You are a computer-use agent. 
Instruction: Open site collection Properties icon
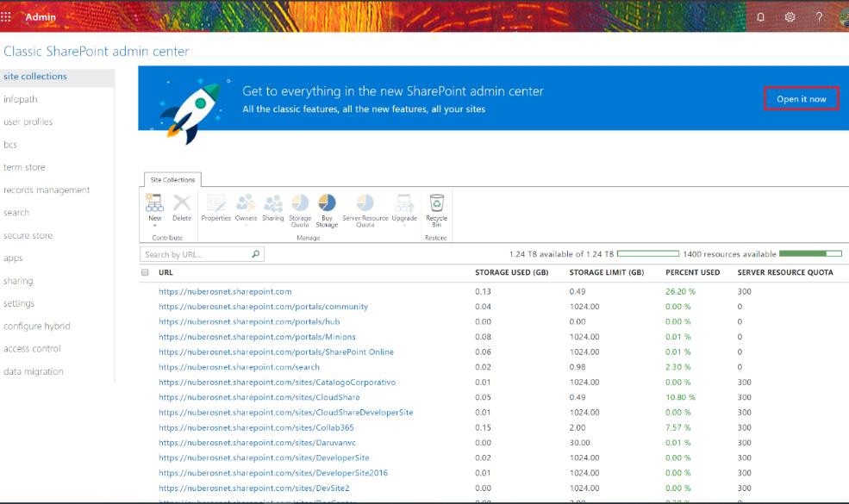[x=216, y=203]
